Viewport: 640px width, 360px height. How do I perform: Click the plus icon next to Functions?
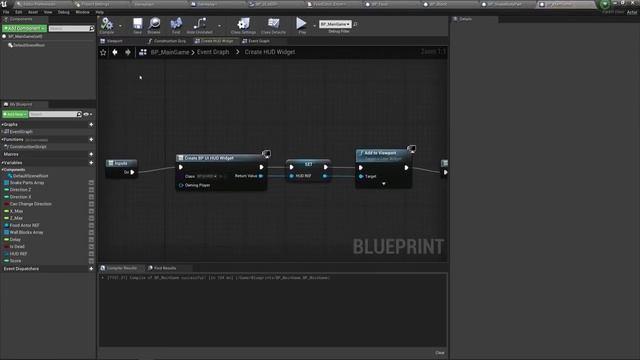91,140
